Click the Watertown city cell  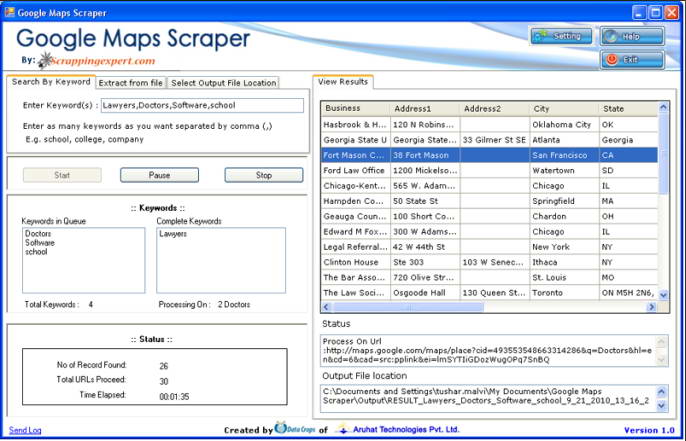point(564,171)
